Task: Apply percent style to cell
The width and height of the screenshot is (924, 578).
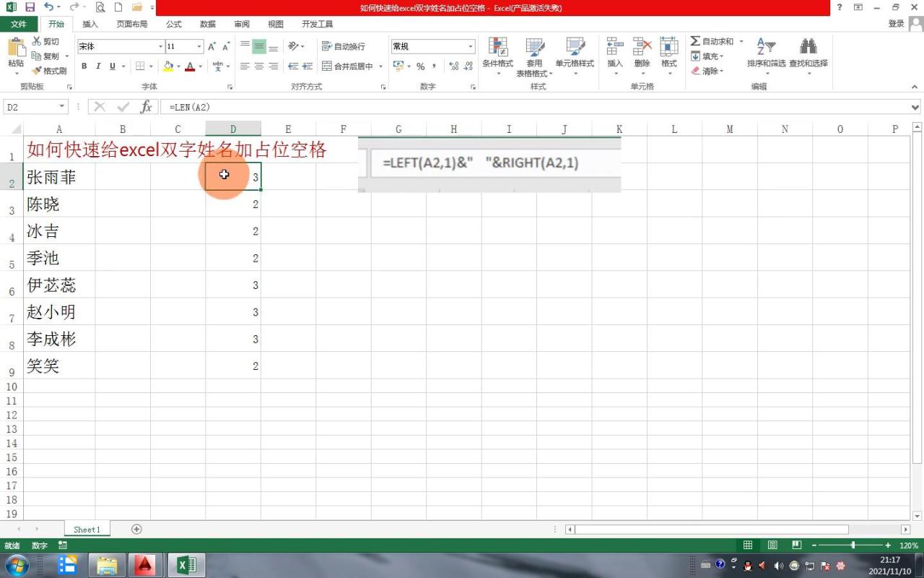Action: pyautogui.click(x=420, y=66)
